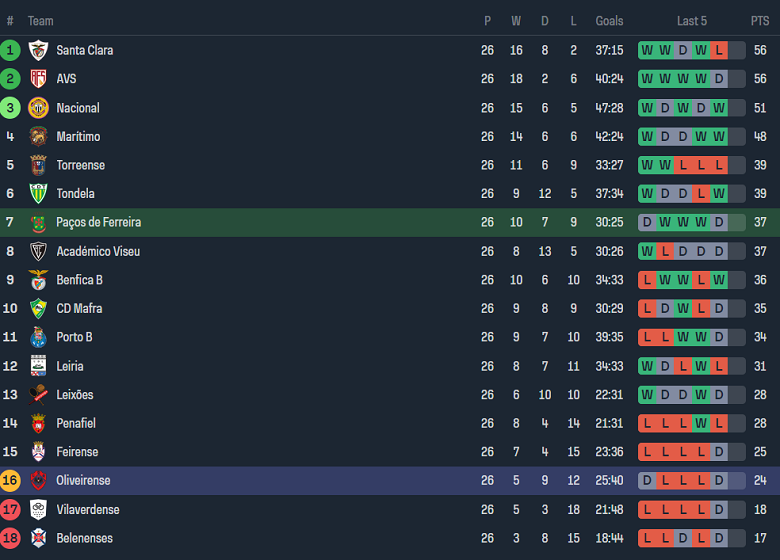Viewport: 780px width, 560px height.
Task: Click the Tondela team badge
Action: (38, 194)
